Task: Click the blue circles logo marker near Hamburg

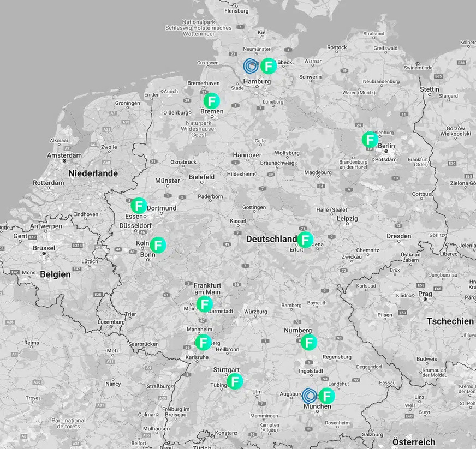Action: [x=250, y=67]
